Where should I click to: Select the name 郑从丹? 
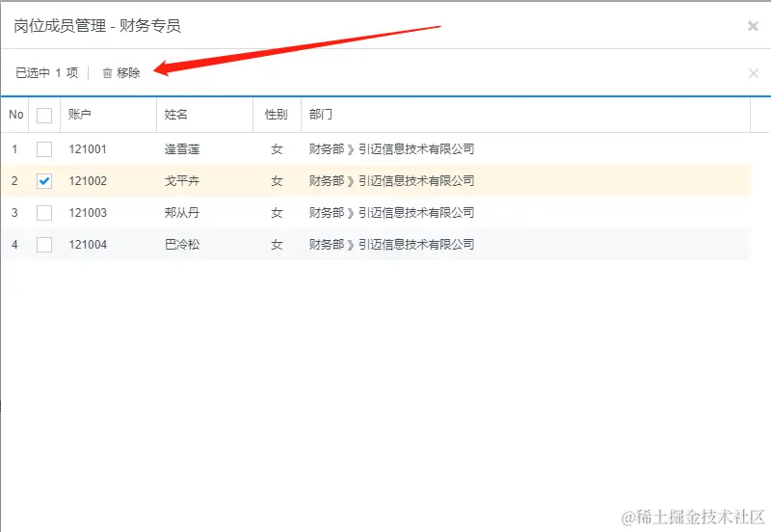(x=182, y=213)
